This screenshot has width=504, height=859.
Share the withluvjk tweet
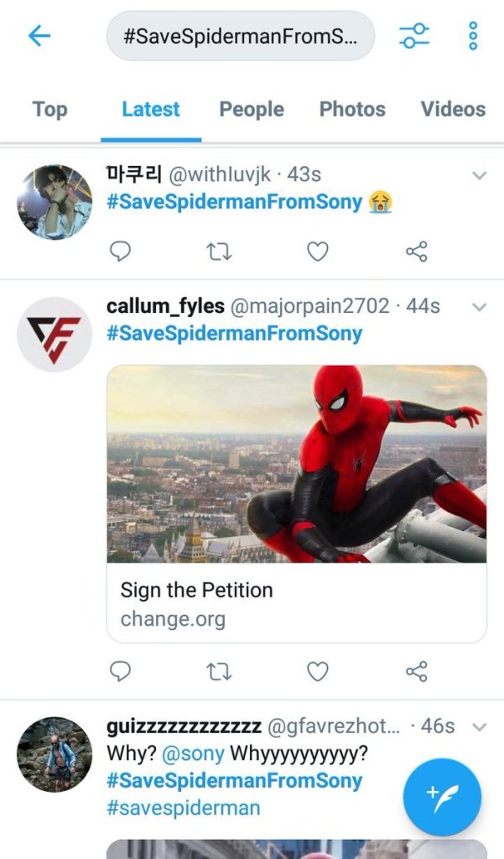point(416,251)
